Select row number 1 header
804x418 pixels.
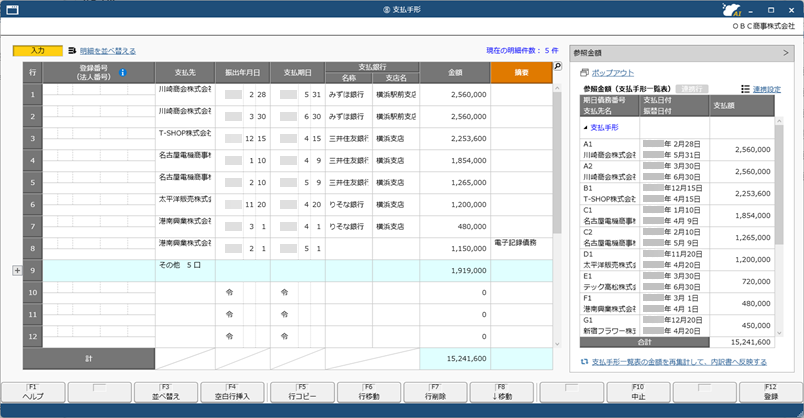pyautogui.click(x=33, y=95)
